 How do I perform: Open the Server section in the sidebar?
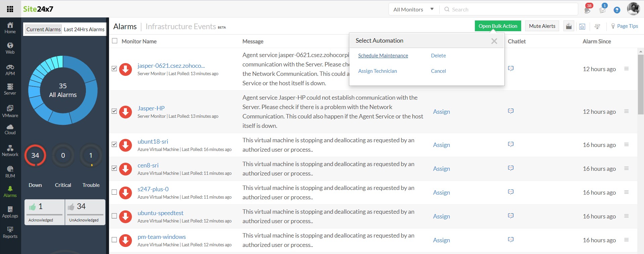[x=10, y=90]
